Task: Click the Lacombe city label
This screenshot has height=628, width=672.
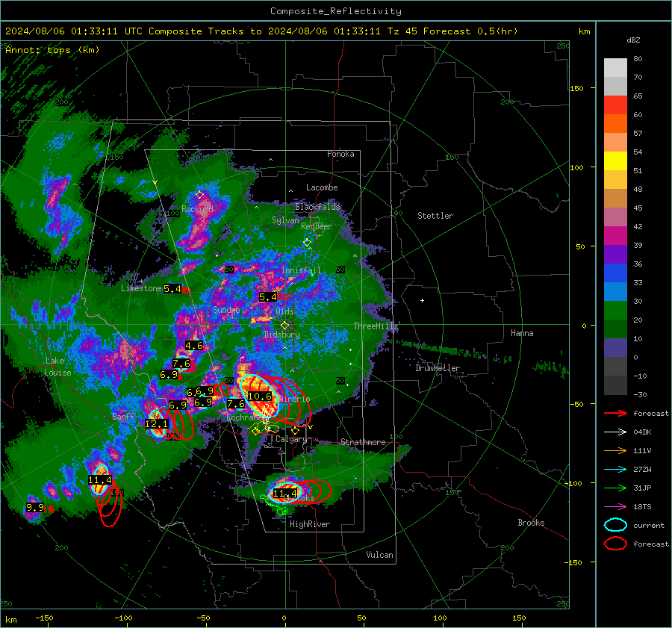Action: [x=322, y=187]
